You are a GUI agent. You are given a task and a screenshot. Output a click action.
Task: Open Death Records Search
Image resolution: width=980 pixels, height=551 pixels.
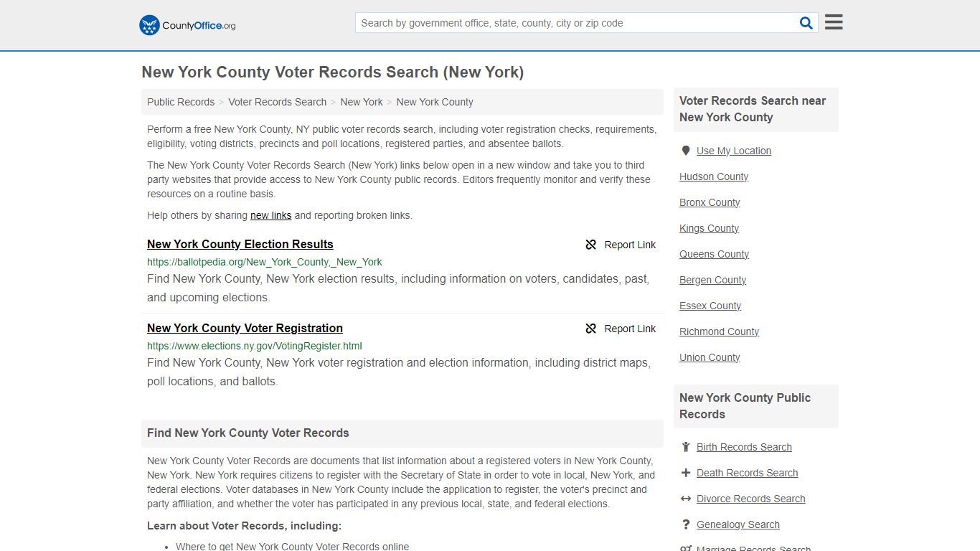[747, 473]
